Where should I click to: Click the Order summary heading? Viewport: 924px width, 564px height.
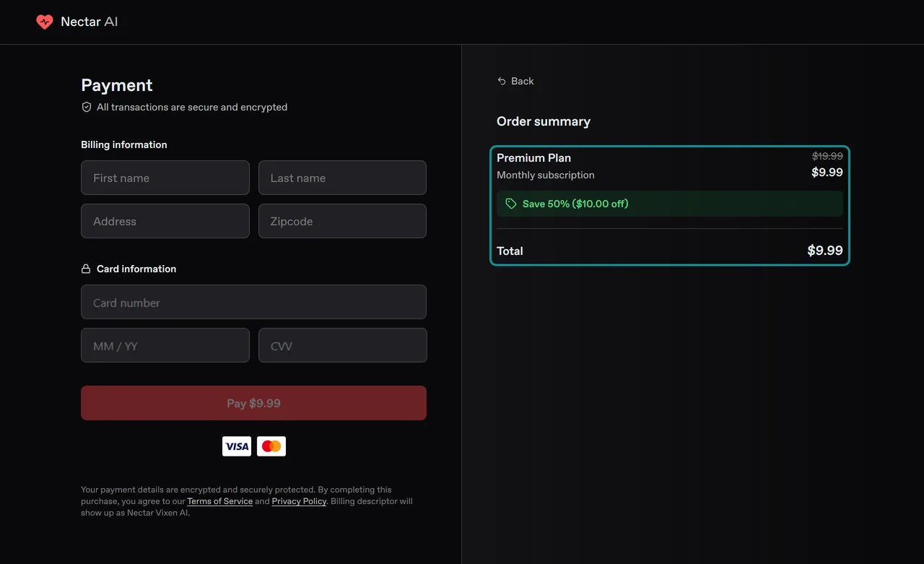[x=544, y=121]
